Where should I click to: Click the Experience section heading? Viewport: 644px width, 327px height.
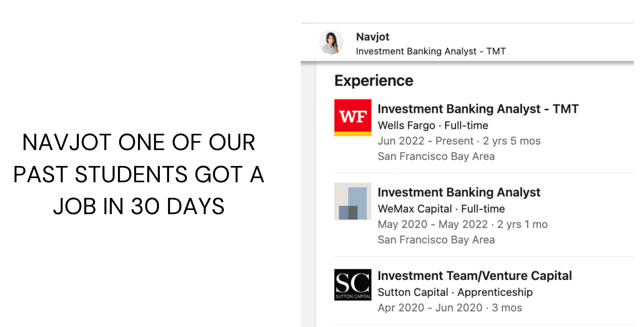tap(374, 81)
